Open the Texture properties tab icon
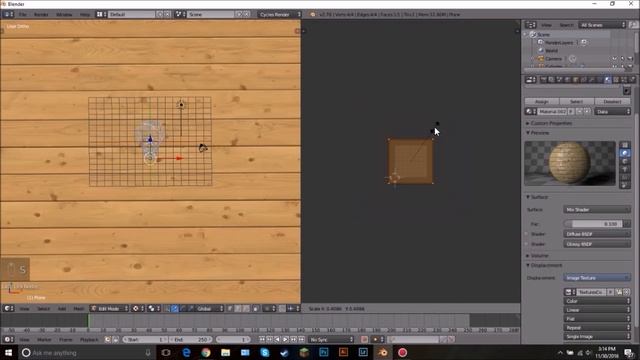The image size is (640, 360). click(616, 80)
